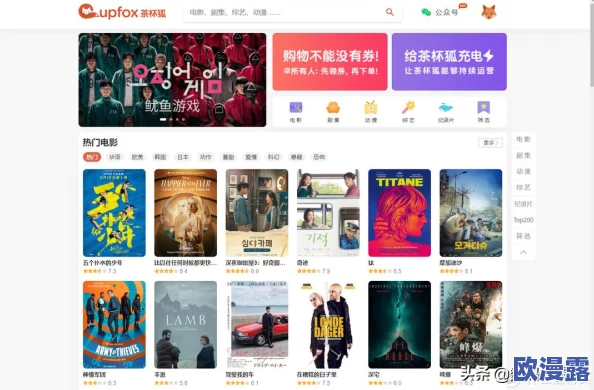Open the Happier Than Ever poster
This screenshot has height=390, width=594.
coord(186,213)
